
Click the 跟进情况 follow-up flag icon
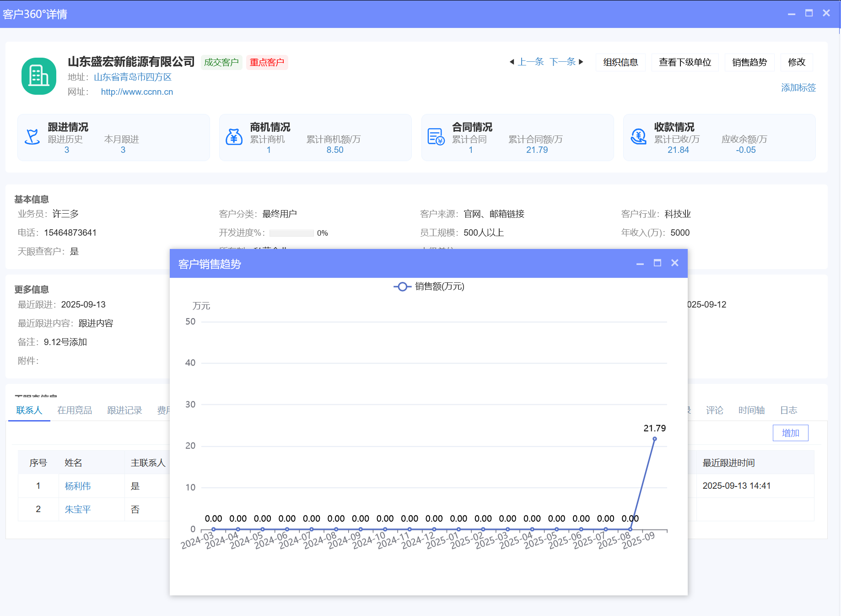tap(32, 137)
